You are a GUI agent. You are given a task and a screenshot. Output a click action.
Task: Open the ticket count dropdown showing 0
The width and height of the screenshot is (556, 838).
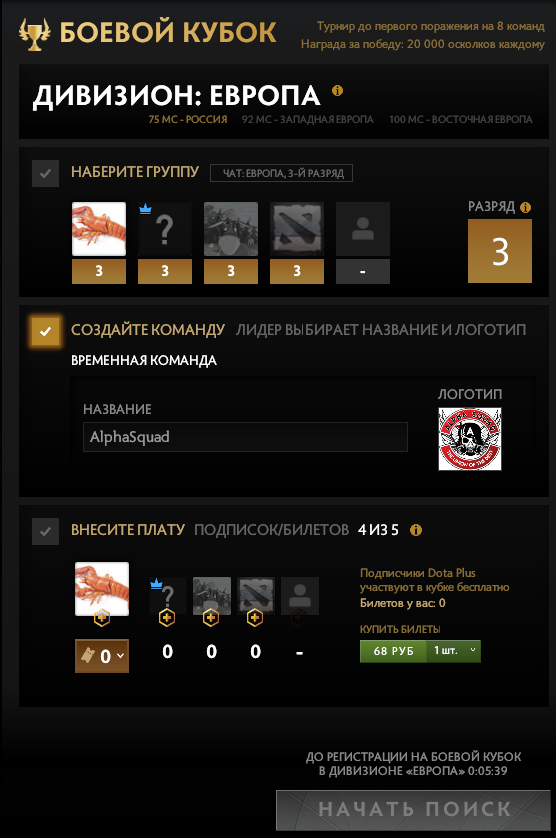102,656
